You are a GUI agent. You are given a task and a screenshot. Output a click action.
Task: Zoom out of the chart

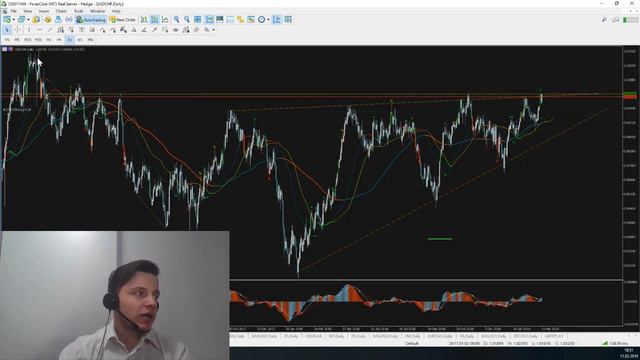point(187,20)
